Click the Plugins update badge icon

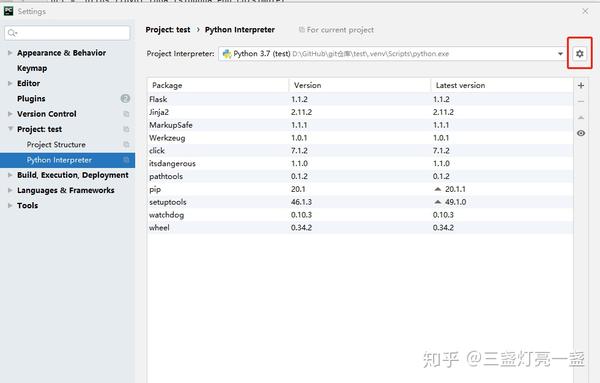pos(125,98)
